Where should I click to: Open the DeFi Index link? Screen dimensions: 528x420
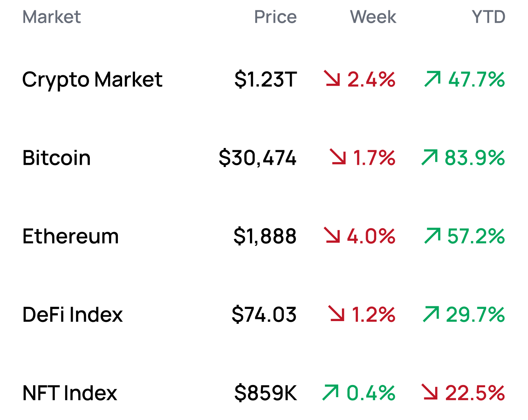click(x=72, y=315)
